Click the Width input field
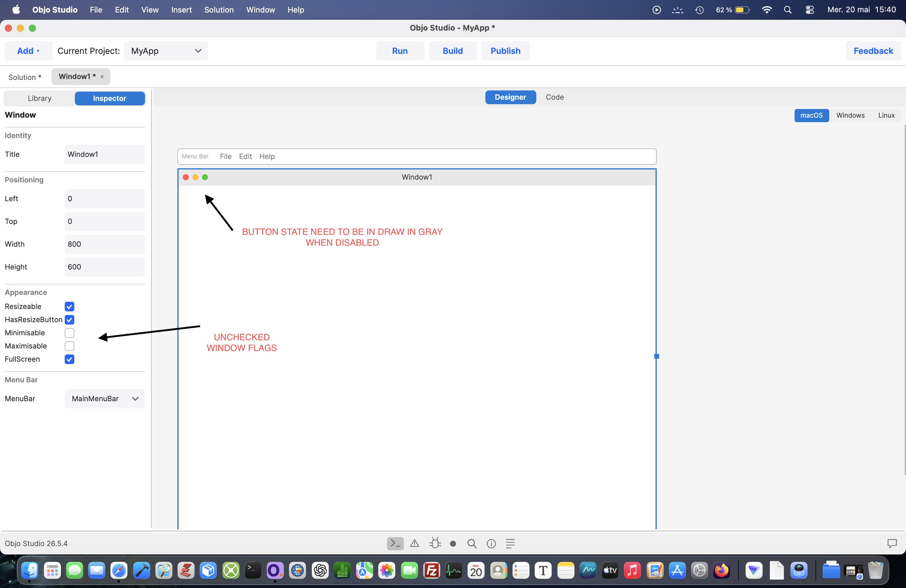 tap(105, 244)
